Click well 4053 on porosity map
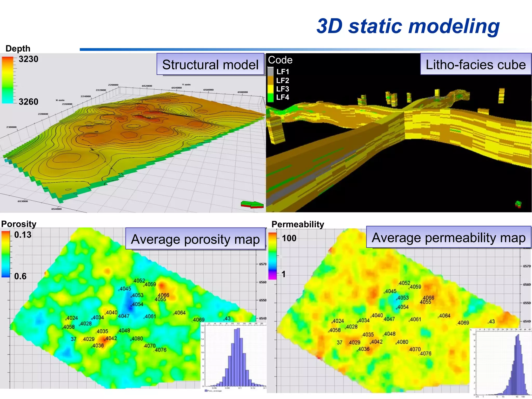Viewport: 532px width, 399px height. (137, 295)
